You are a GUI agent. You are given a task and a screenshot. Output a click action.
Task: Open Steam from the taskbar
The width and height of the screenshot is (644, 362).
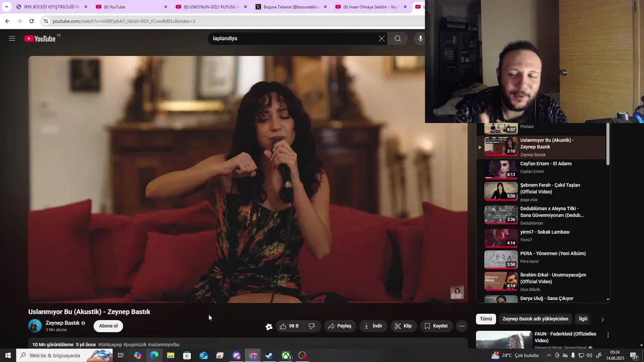click(269, 355)
